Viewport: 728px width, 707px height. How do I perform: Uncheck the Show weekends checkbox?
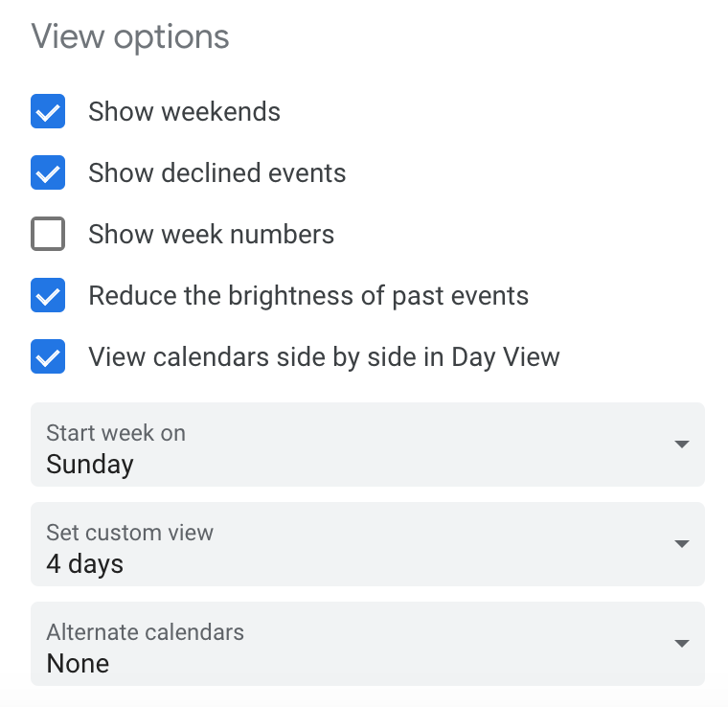[48, 112]
